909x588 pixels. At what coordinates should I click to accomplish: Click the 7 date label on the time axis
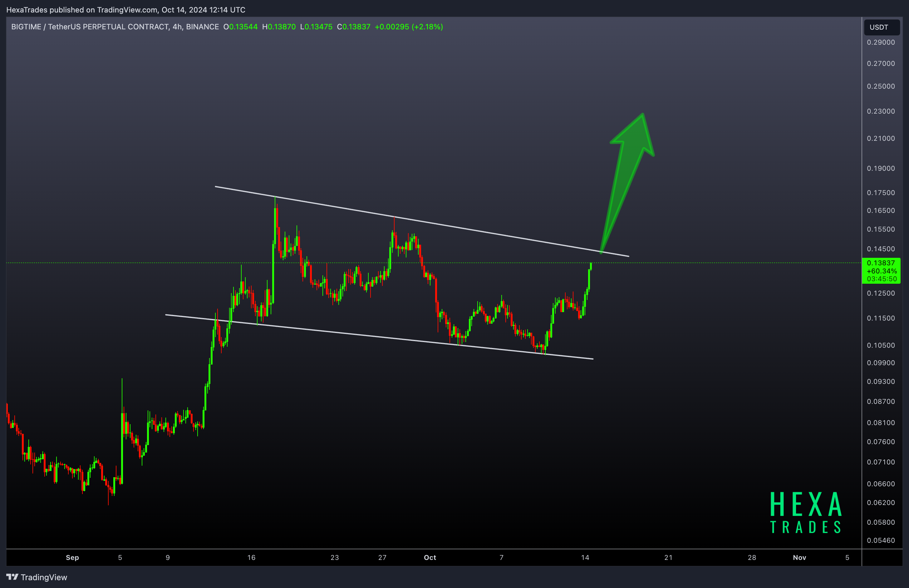click(502, 557)
